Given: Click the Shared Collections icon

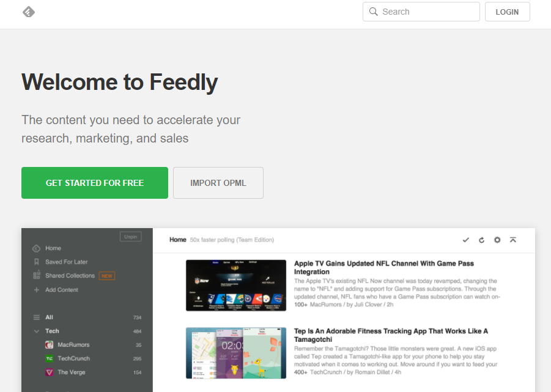Looking at the screenshot, I should pyautogui.click(x=37, y=276).
